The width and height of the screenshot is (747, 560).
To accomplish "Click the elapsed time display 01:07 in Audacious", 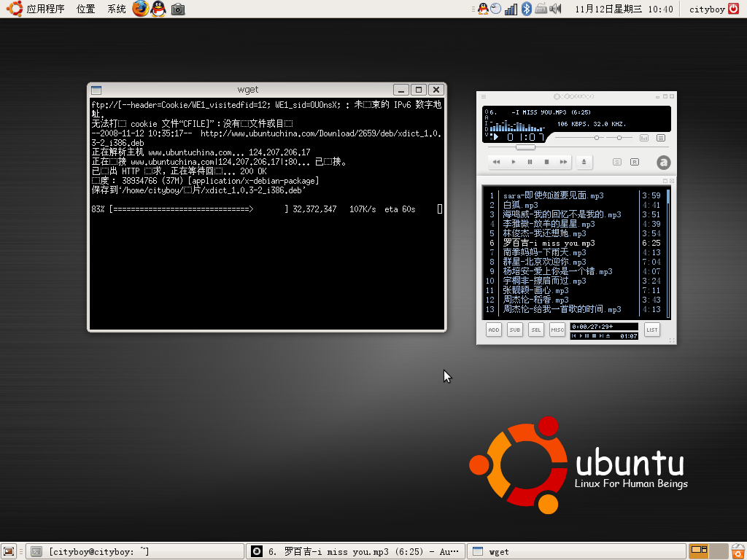I will [525, 137].
